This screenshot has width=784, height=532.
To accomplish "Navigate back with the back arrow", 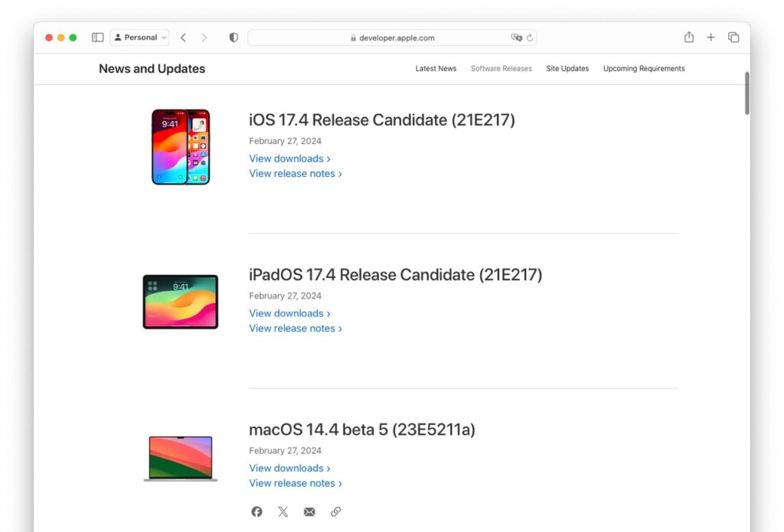I will 183,37.
